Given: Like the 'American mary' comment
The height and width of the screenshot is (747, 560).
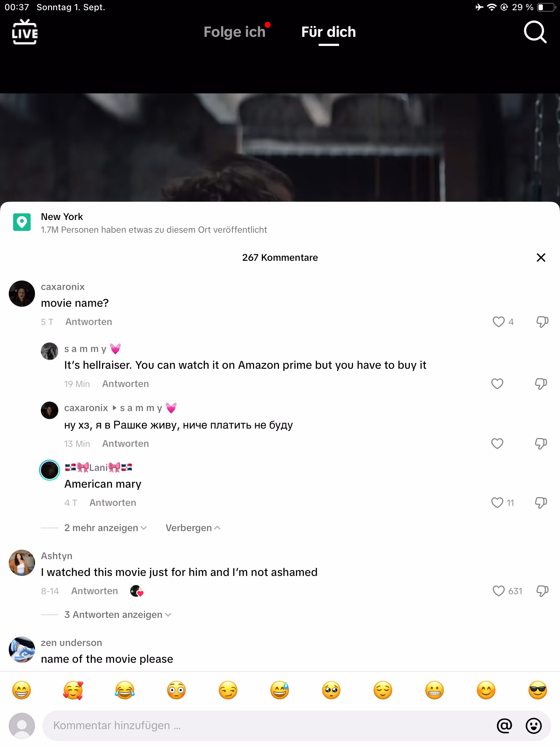Looking at the screenshot, I should 497,503.
